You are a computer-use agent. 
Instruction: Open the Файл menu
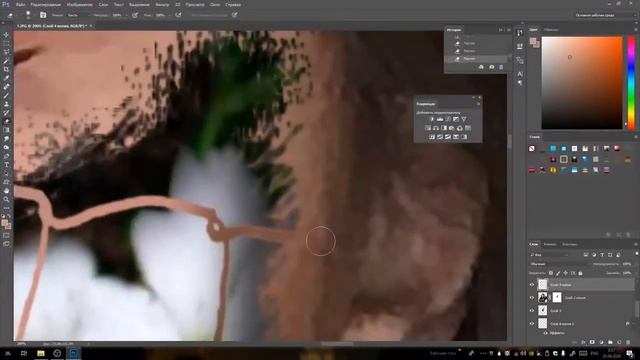[x=20, y=4]
